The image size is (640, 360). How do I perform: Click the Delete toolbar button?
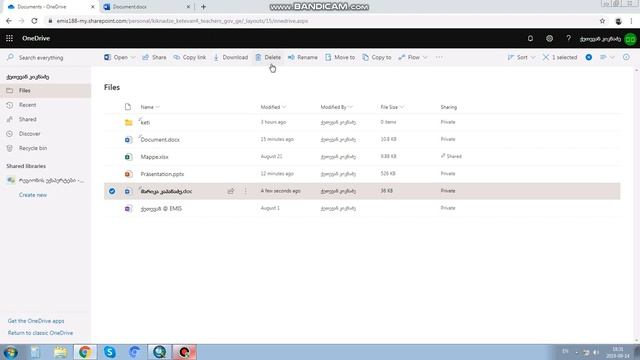[x=268, y=58]
